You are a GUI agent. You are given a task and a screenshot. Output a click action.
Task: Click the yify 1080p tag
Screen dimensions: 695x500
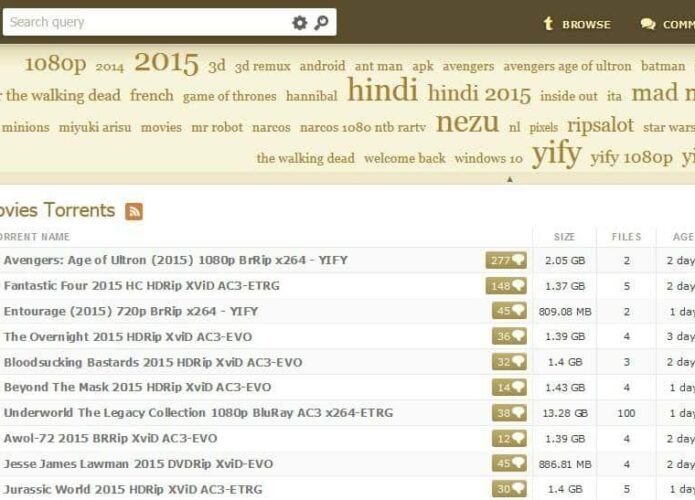[632, 157]
